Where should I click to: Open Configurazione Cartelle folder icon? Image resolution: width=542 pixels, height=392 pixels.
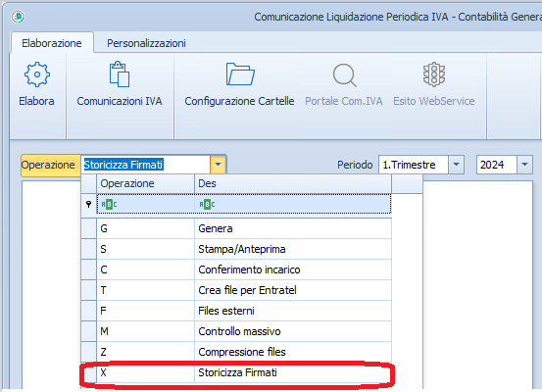point(240,73)
